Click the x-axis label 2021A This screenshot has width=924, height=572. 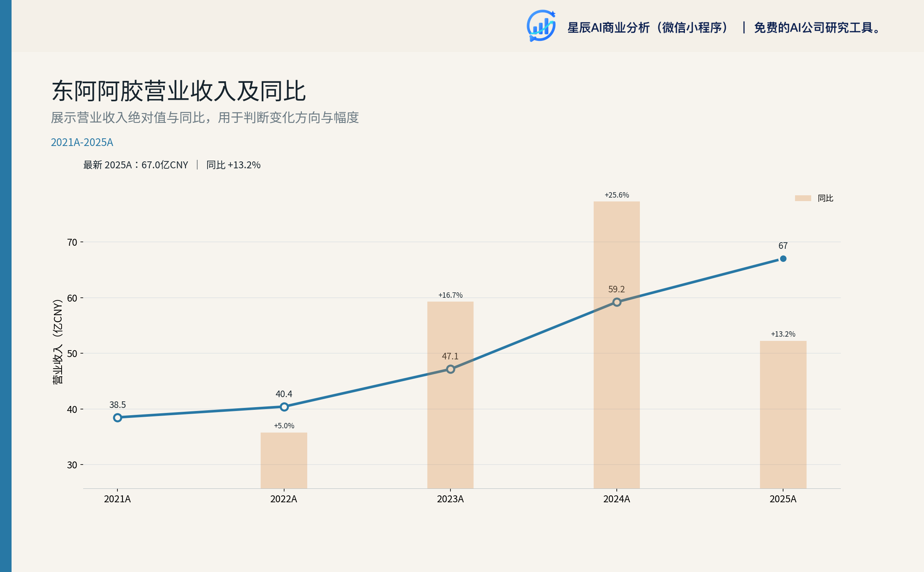click(117, 499)
